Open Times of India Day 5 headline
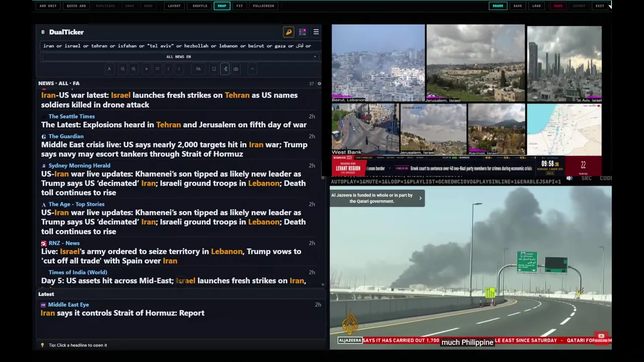This screenshot has width=644, height=362. click(174, 281)
